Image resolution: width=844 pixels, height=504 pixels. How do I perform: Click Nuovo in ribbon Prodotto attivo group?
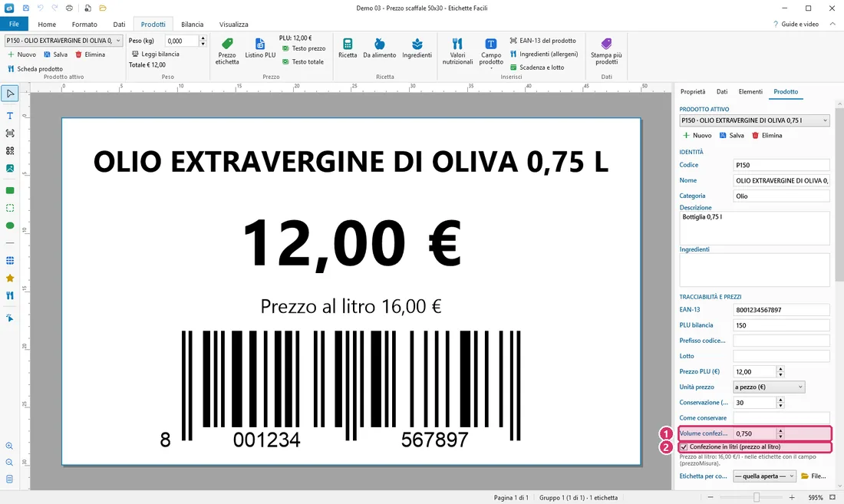point(21,54)
